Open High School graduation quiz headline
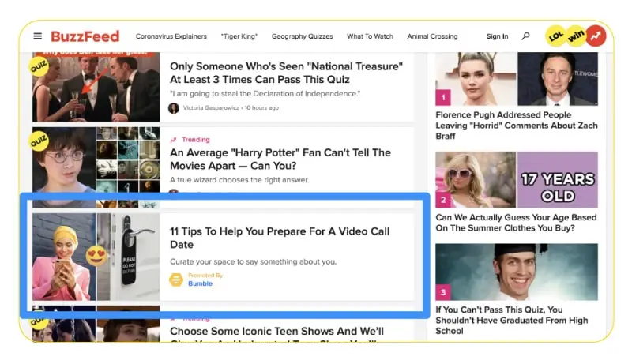Viewport: 632px width, 364px height. pos(512,320)
